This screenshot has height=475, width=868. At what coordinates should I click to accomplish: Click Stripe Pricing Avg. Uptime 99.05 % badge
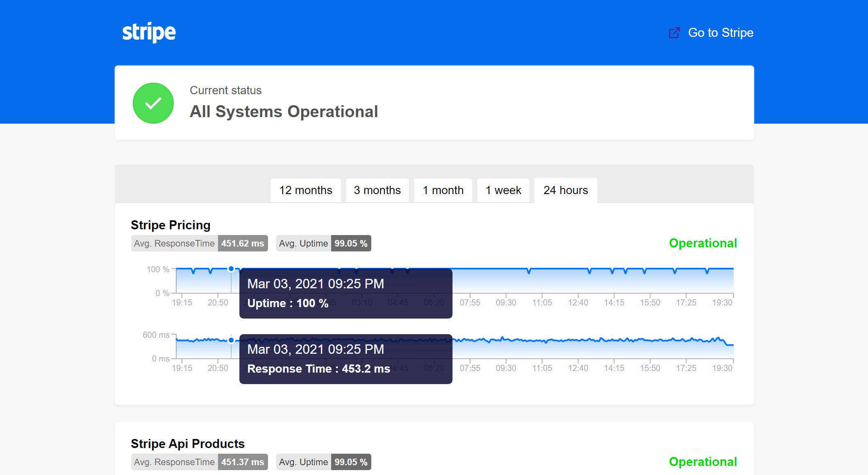click(x=323, y=243)
